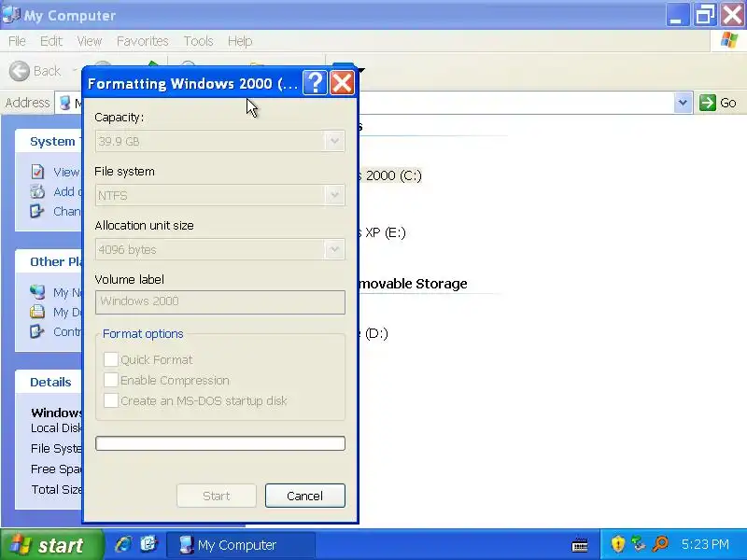Click the Control Panel icon in Other Places
Screen dimensions: 747x560
pyautogui.click(x=37, y=331)
